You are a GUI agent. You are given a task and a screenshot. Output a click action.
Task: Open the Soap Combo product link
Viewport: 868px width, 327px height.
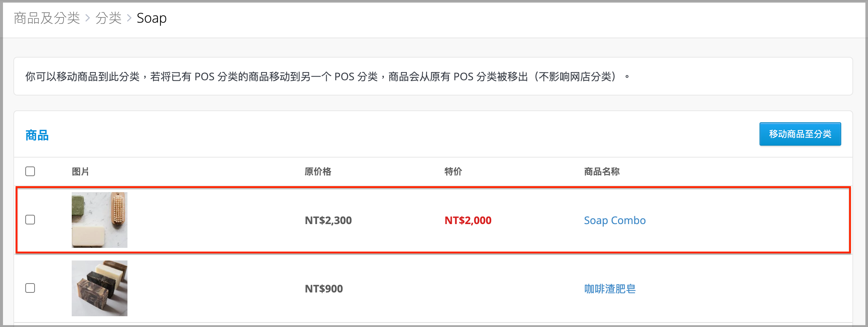point(615,220)
